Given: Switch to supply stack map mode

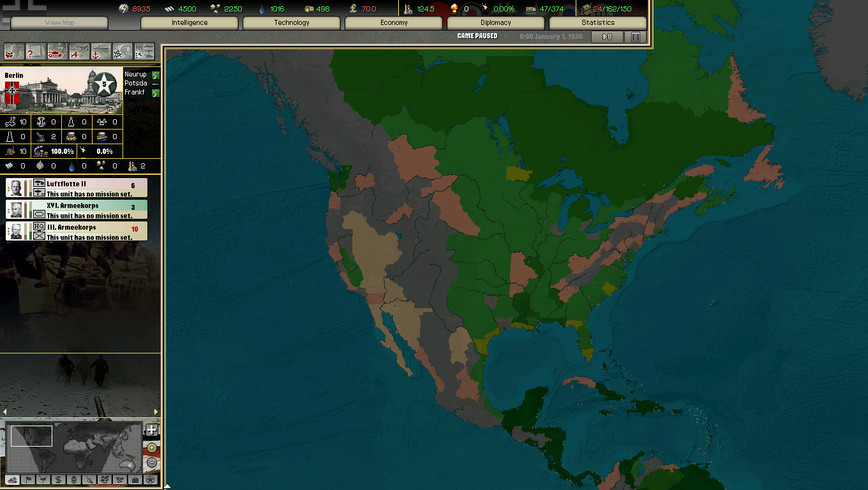Looking at the screenshot, I should tap(73, 479).
